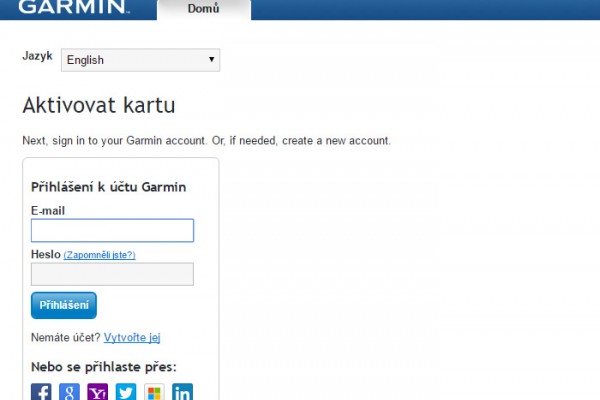Click the Přihlášení login button
This screenshot has width=600, height=400.
point(64,305)
